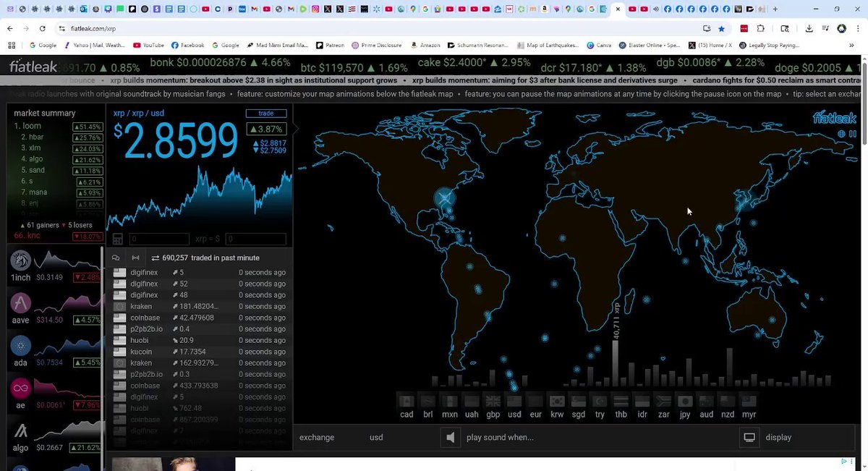
Task: Open the ae coin icon in sidebar
Action: (20, 389)
